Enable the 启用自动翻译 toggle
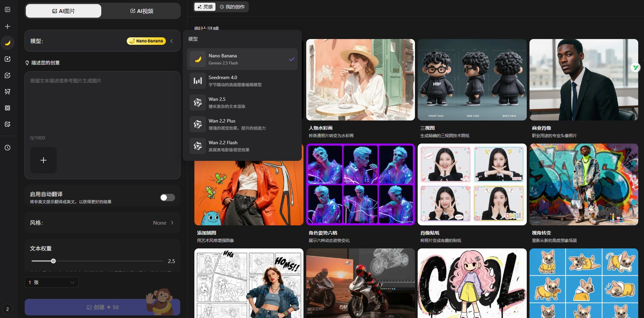The height and width of the screenshot is (318, 644). [x=167, y=198]
